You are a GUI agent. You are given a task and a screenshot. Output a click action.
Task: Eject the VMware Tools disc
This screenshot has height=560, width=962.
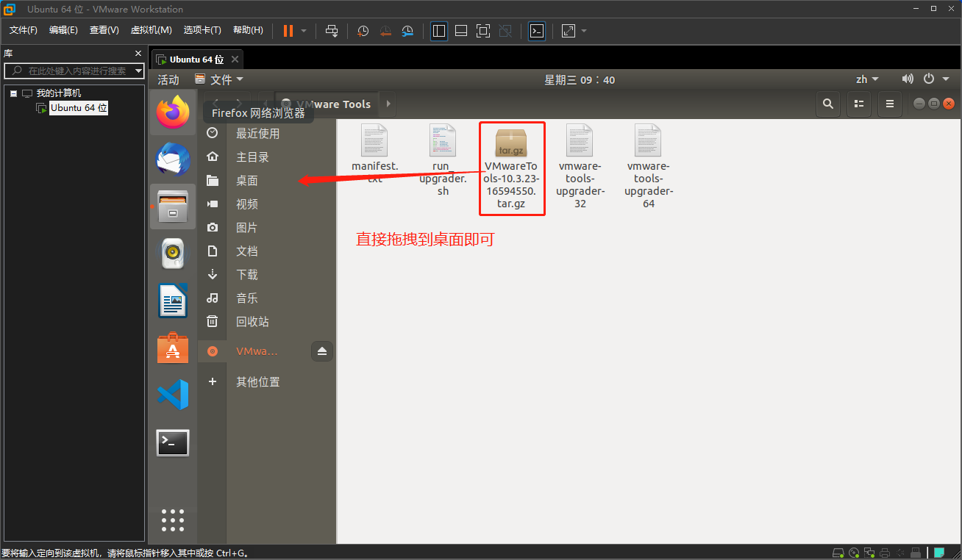pyautogui.click(x=322, y=351)
